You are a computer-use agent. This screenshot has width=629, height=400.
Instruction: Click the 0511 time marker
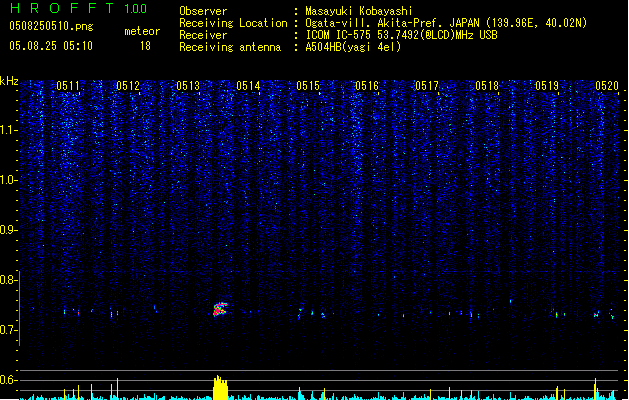(x=68, y=86)
